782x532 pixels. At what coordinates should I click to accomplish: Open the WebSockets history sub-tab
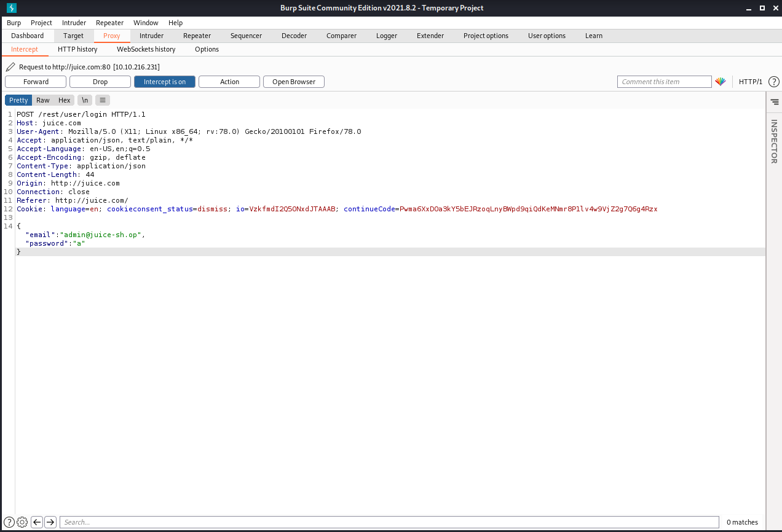pyautogui.click(x=146, y=49)
